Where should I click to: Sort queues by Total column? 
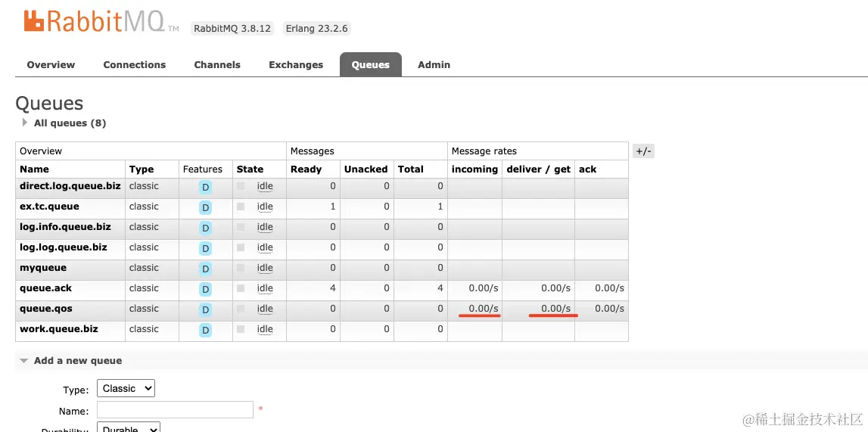[411, 169]
